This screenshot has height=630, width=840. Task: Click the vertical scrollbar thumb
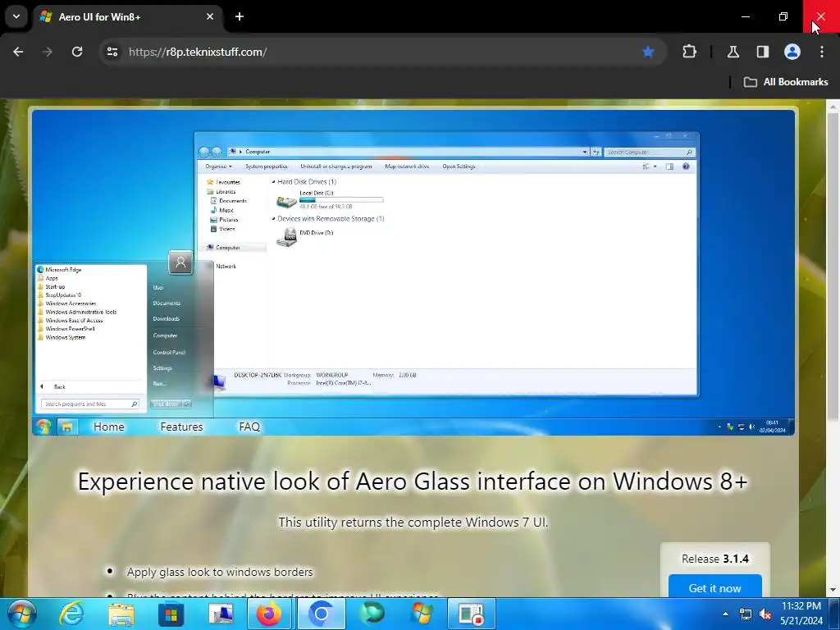coord(833,265)
